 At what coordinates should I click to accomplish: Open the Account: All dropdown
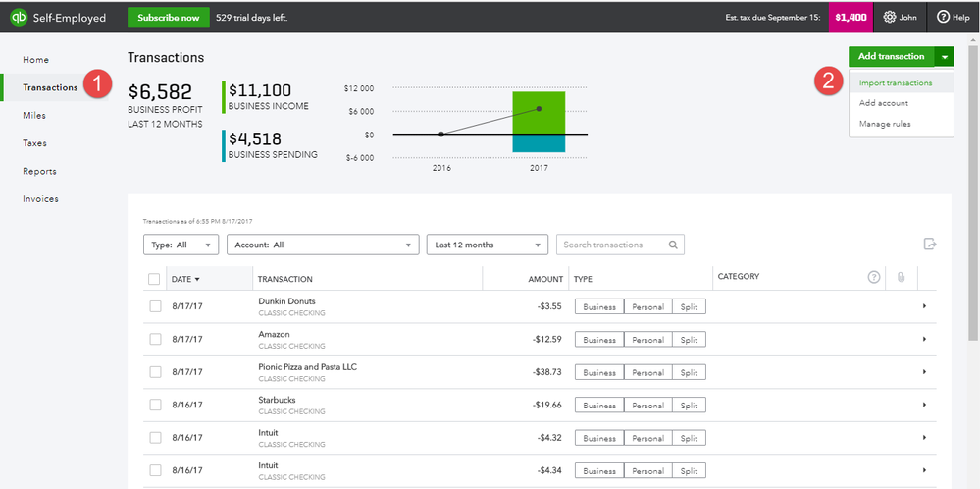(x=322, y=244)
